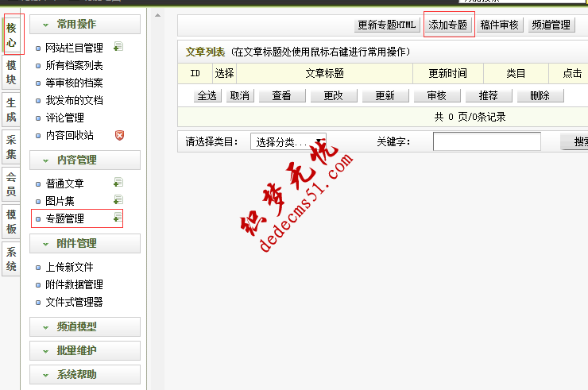Open 普通文章 in the sidebar
This screenshot has height=390, width=588.
tap(65, 183)
